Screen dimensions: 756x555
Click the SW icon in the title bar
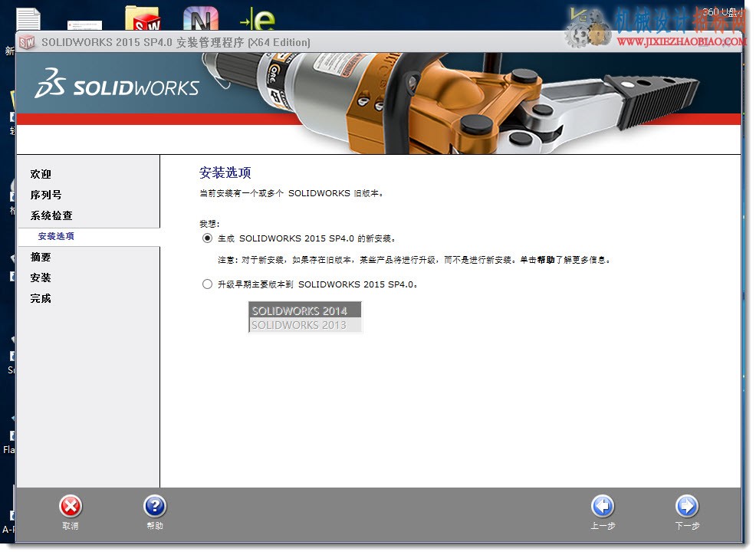click(27, 42)
